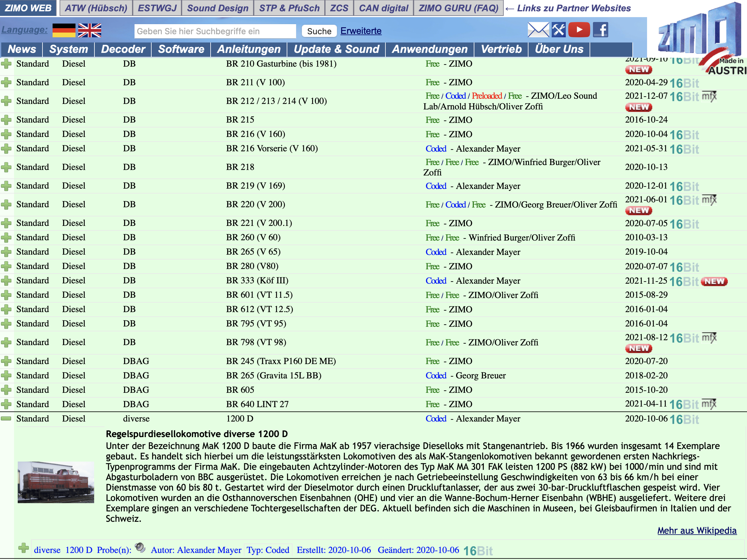Screen dimensions: 747x560
Task: Click the NEW badge on BR 333 row
Action: pyautogui.click(x=714, y=281)
